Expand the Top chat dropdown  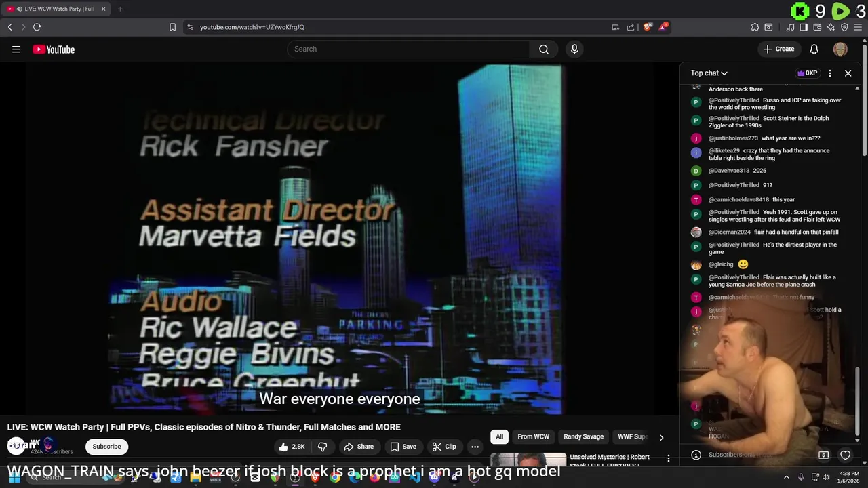[709, 73]
